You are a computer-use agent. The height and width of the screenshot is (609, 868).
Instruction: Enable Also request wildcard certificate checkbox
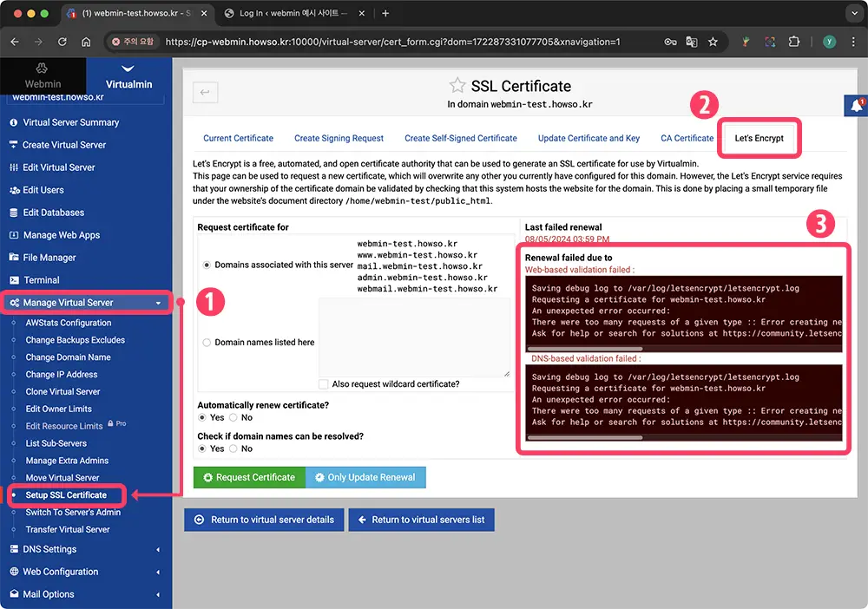tap(323, 383)
